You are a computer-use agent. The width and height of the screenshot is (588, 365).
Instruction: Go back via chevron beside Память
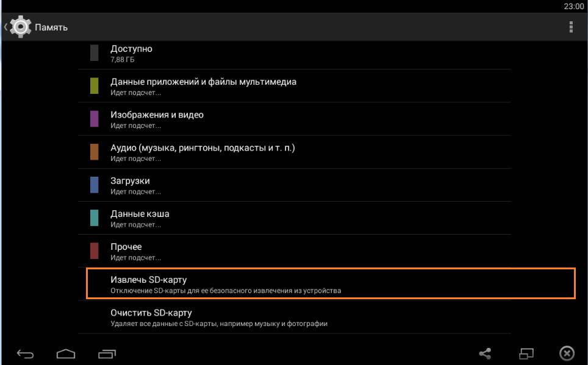click(x=5, y=27)
